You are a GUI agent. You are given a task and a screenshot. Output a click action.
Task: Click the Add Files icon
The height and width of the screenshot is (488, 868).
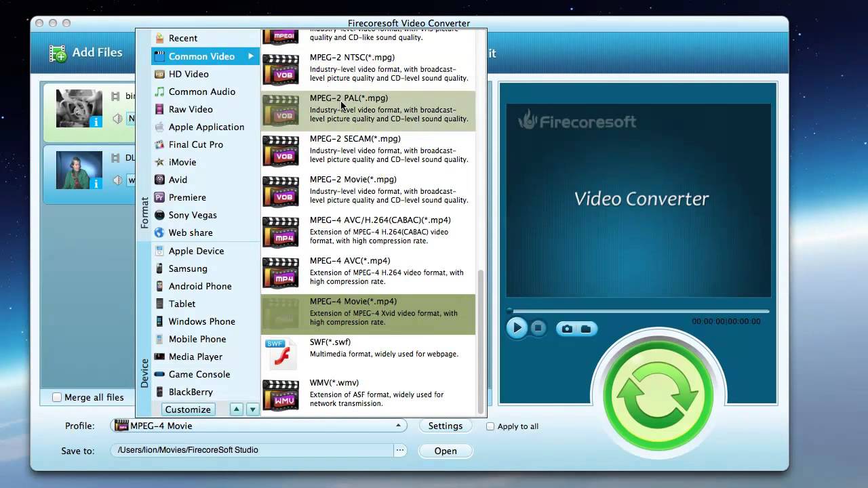(x=58, y=54)
